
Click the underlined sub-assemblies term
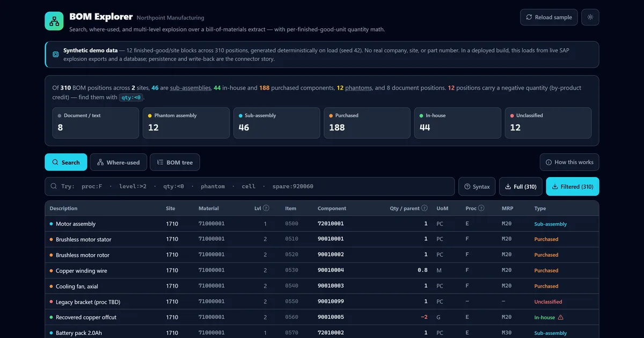[x=190, y=88]
